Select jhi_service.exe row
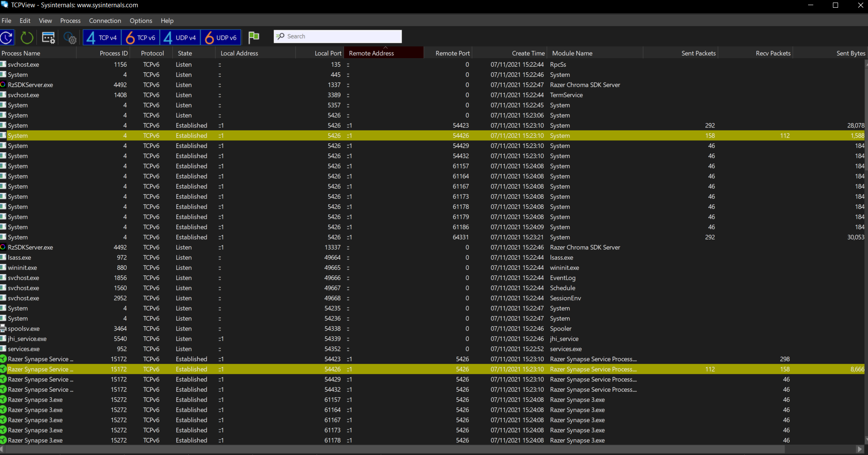 coord(432,339)
